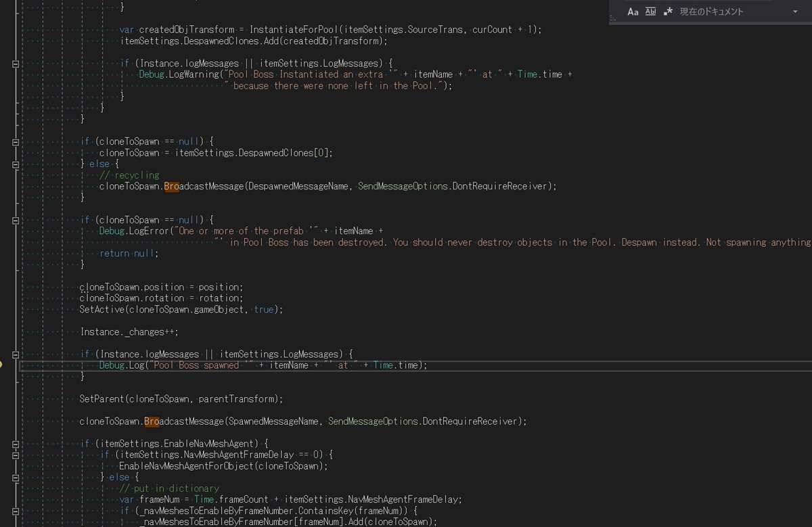Collapse the NavMeshAgentFrameDelay == 0 if block
812x527 pixels.
pos(16,455)
